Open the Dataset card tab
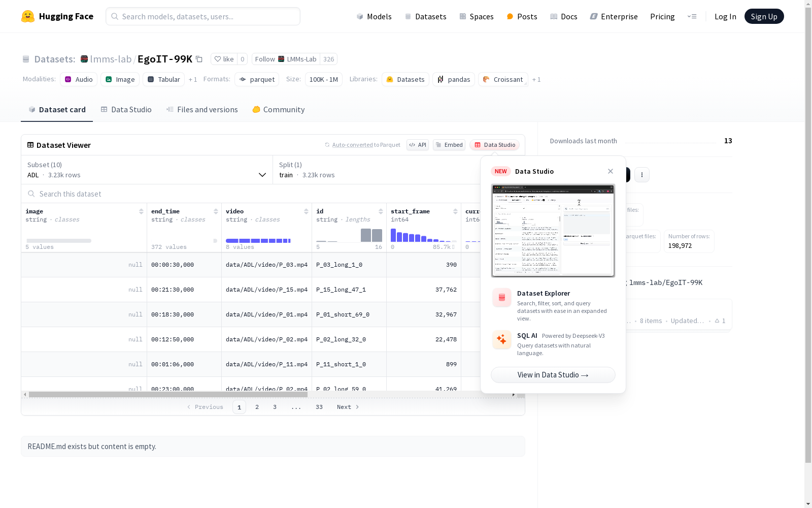Screen dimensions: 812x508 [57, 110]
